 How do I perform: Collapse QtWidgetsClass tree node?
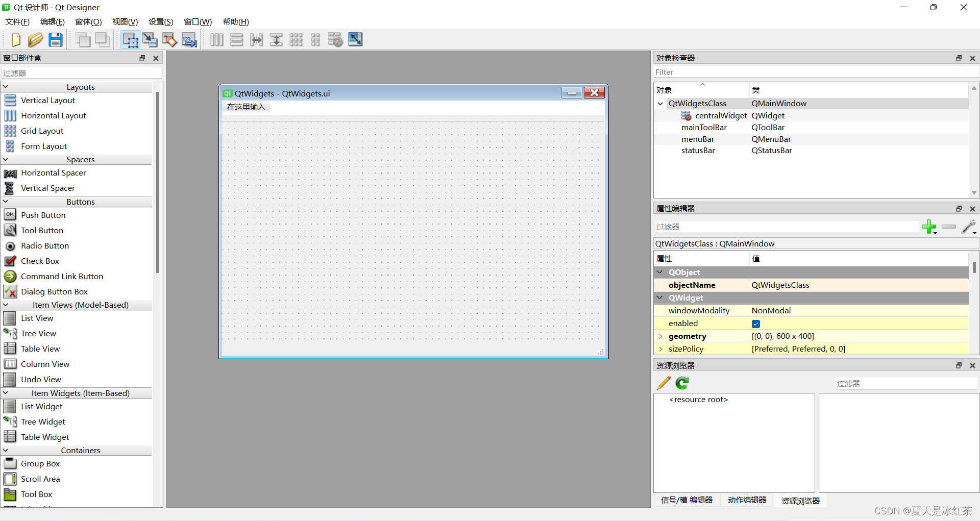tap(660, 104)
